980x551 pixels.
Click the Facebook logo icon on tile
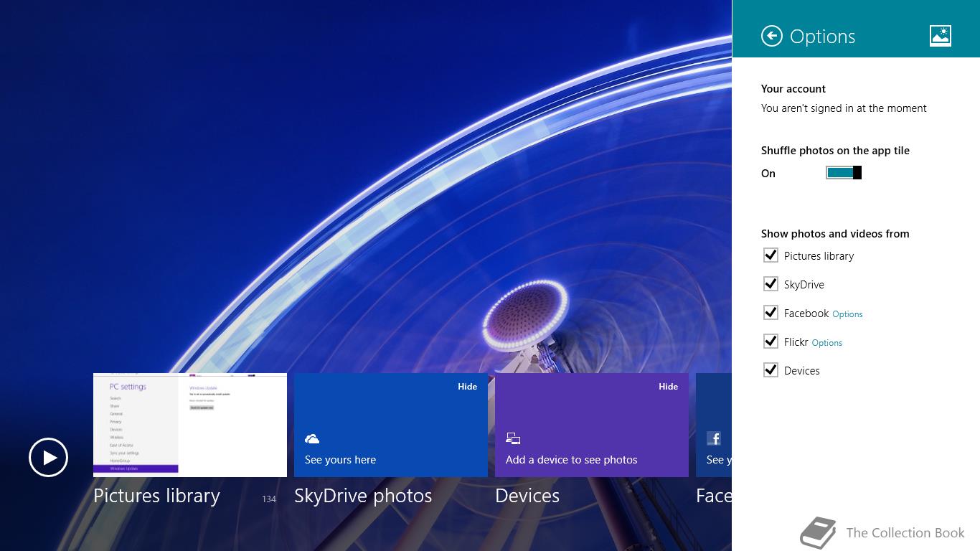[x=714, y=438]
